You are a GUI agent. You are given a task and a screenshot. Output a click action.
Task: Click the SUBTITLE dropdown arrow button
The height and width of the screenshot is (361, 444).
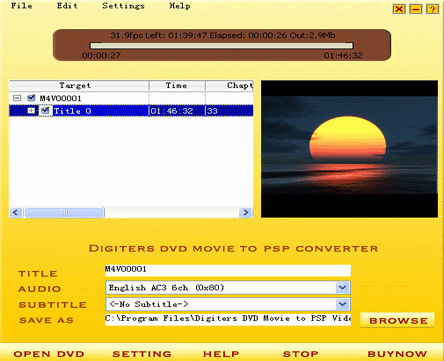[x=343, y=304]
